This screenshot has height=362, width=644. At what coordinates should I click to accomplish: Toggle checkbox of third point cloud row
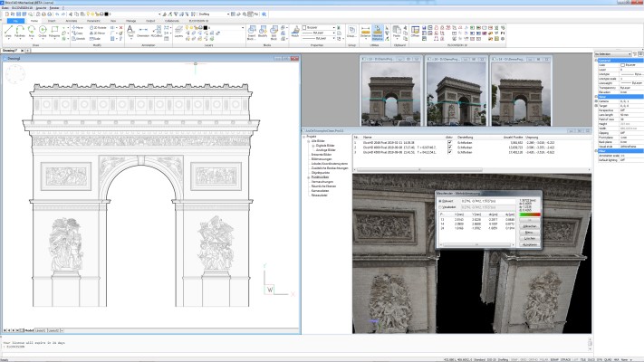point(450,152)
